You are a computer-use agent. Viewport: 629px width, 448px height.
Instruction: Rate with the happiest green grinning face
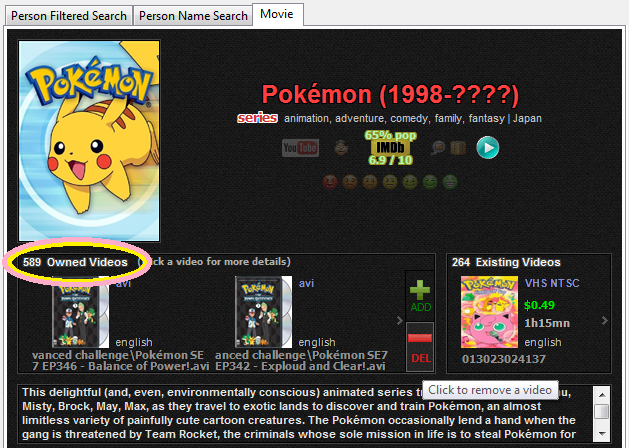[x=450, y=182]
